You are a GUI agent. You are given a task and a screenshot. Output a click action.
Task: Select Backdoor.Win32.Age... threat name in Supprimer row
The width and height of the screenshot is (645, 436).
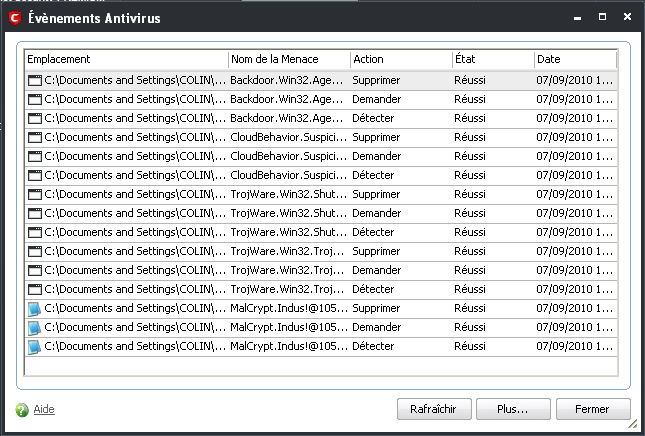click(x=286, y=80)
